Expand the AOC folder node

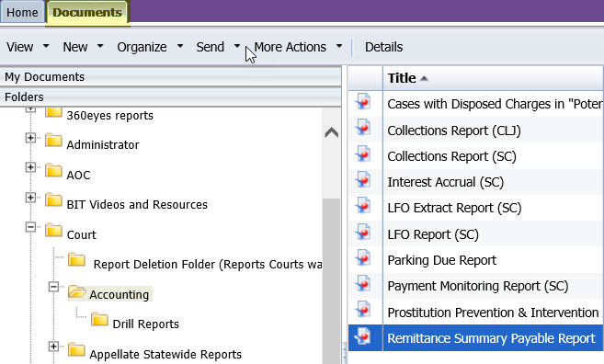coord(30,167)
